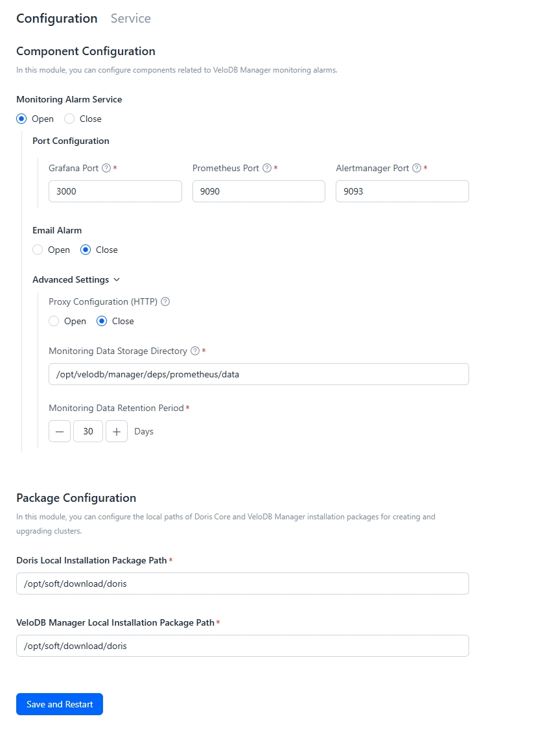Increase retention days with the plus icon
545x756 pixels.
pyautogui.click(x=117, y=431)
